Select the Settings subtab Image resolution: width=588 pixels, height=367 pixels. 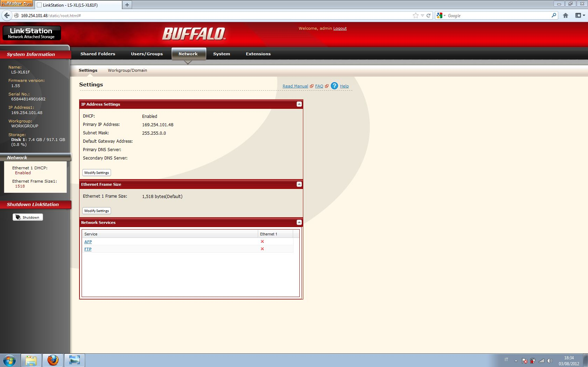(x=88, y=70)
